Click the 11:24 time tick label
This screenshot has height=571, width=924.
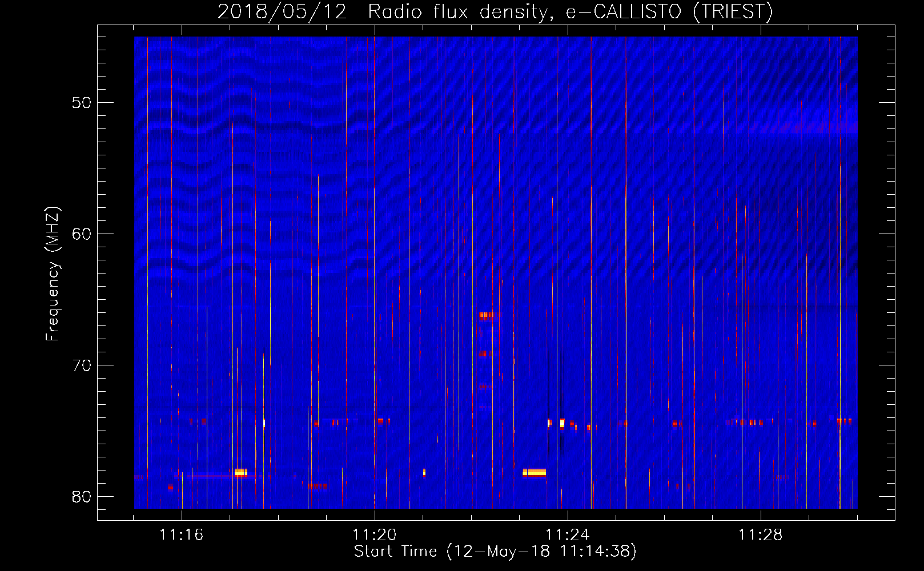(567, 535)
